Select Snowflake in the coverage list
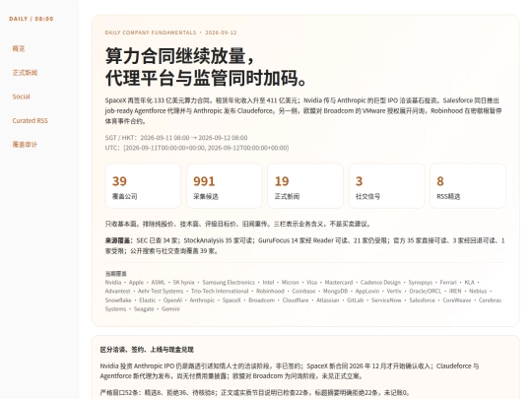This screenshot has width=532, height=399. tap(118, 300)
